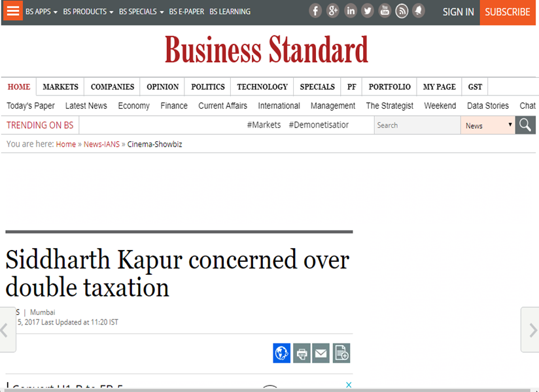The image size is (539, 392).
Task: Open The Strategist submenu link
Action: (390, 106)
